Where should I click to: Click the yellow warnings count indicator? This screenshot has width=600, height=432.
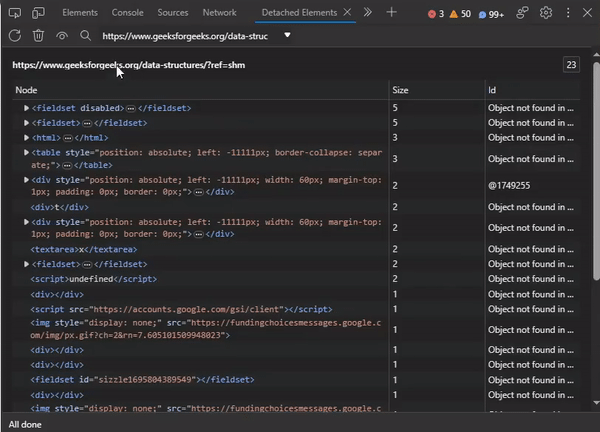click(460, 13)
